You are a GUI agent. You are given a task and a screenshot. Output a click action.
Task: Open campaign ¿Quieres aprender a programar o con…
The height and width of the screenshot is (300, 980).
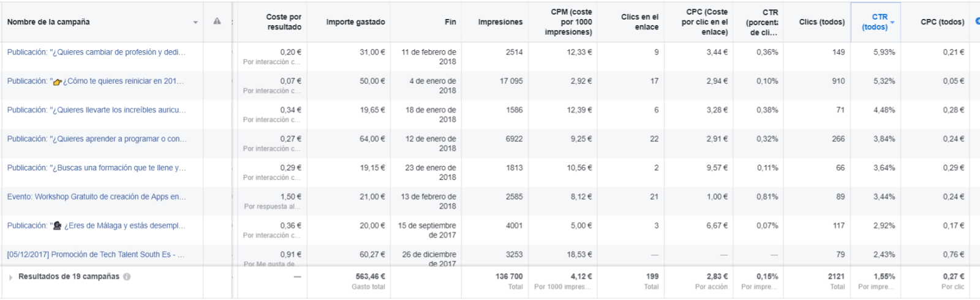tap(97, 139)
